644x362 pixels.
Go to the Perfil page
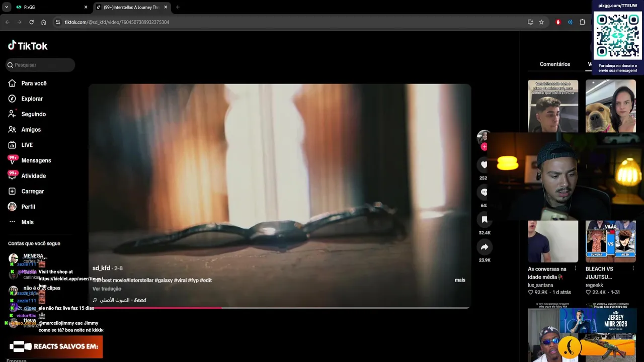pos(28,207)
